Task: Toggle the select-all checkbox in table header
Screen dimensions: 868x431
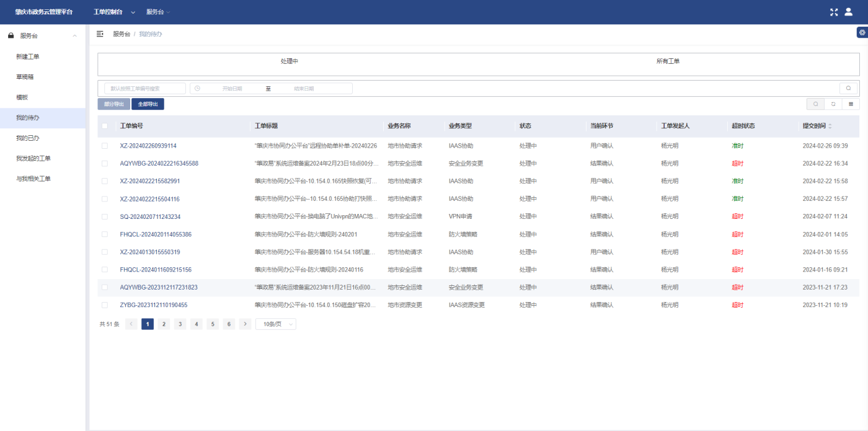Action: (x=105, y=126)
